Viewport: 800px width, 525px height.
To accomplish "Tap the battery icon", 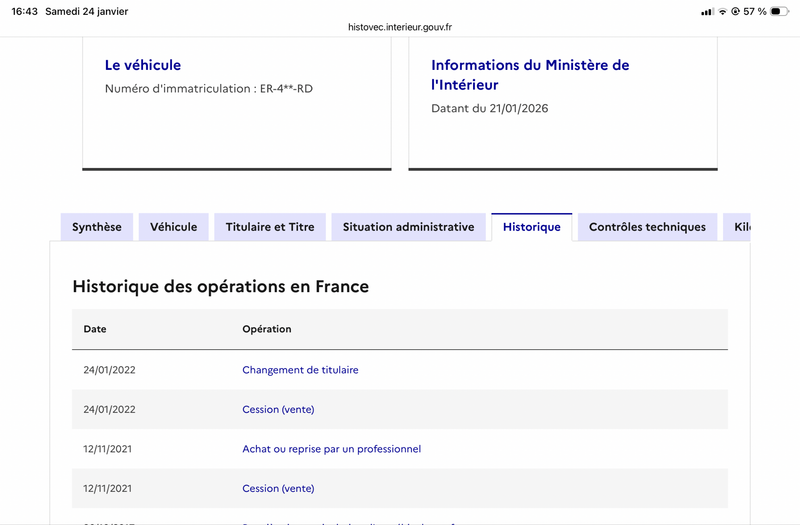I will 780,12.
